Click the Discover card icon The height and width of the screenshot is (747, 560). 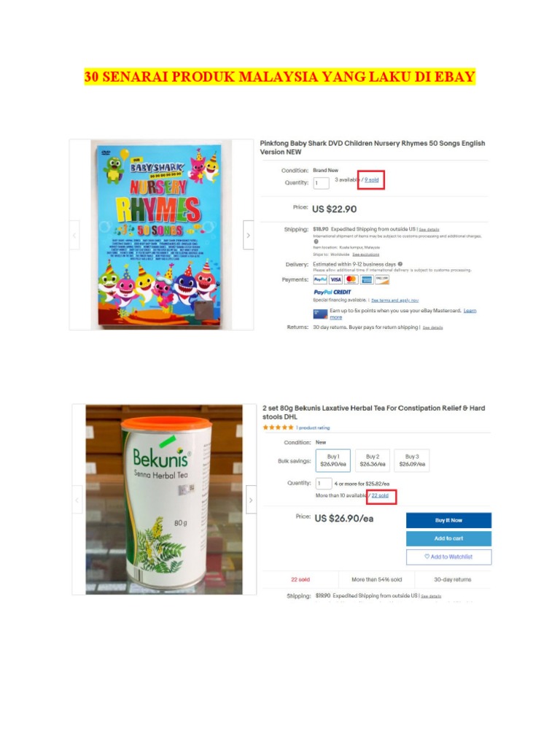[382, 279]
